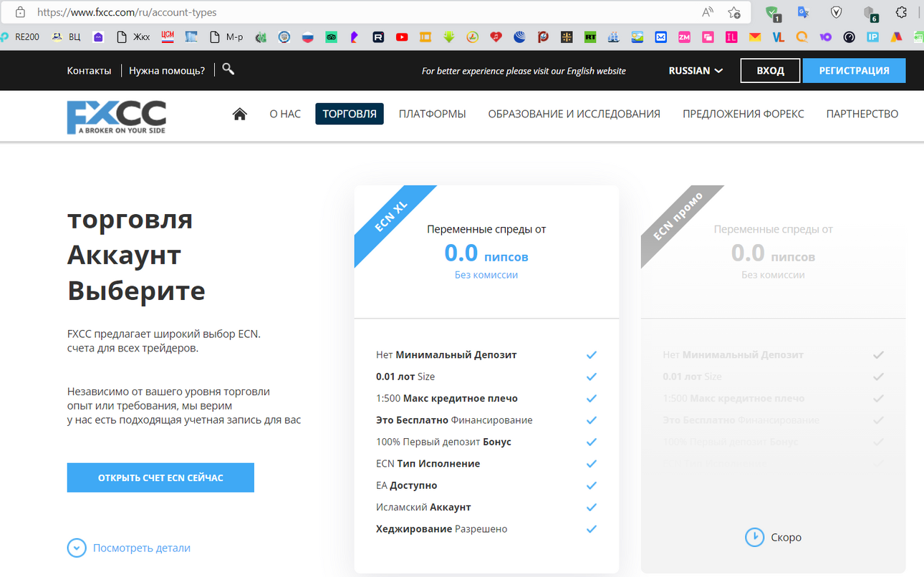Open the Контакты link
924x577 pixels.
(x=89, y=70)
